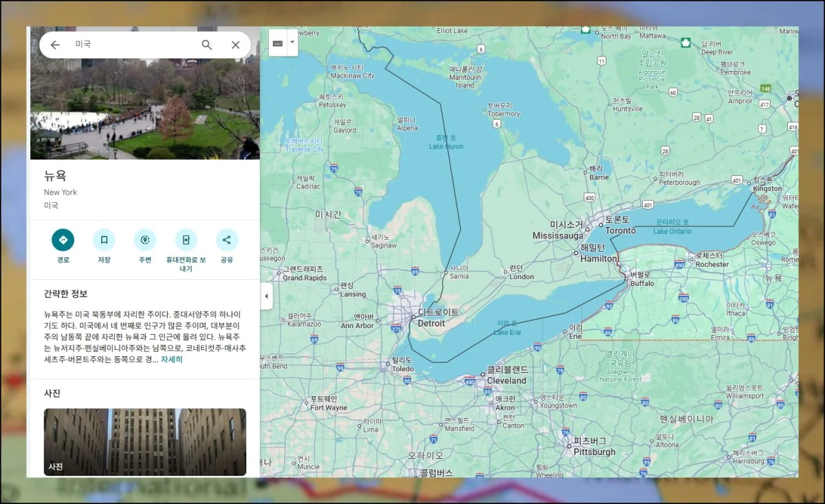Click the New York header photo
This screenshot has width=825, height=504.
[145, 103]
